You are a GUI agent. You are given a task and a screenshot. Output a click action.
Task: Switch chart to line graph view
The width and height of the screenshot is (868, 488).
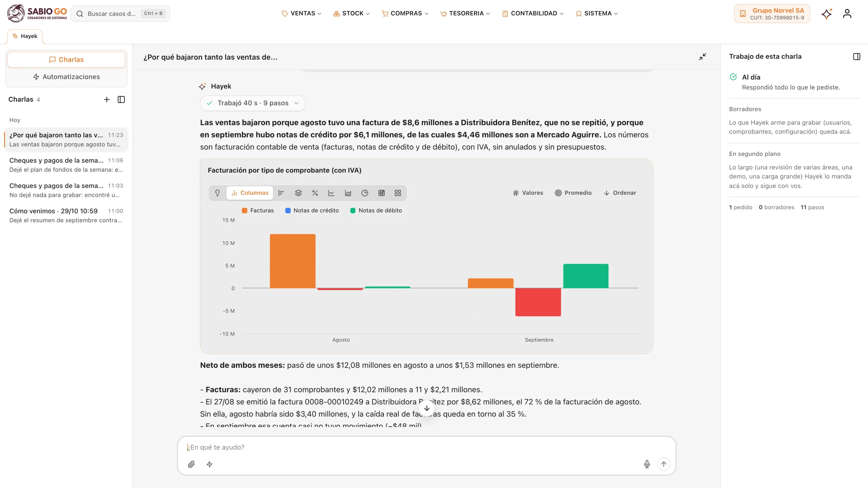[331, 193]
